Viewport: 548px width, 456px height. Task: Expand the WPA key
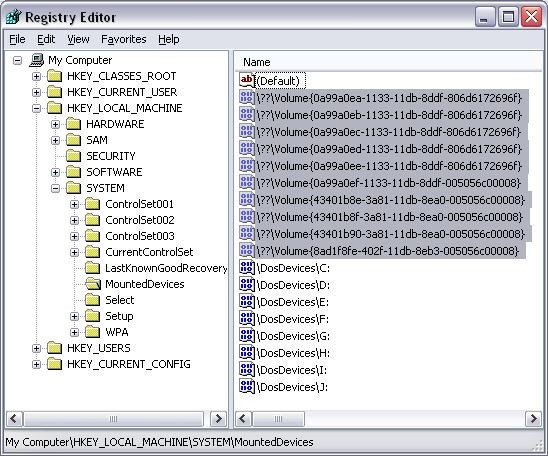point(74,332)
